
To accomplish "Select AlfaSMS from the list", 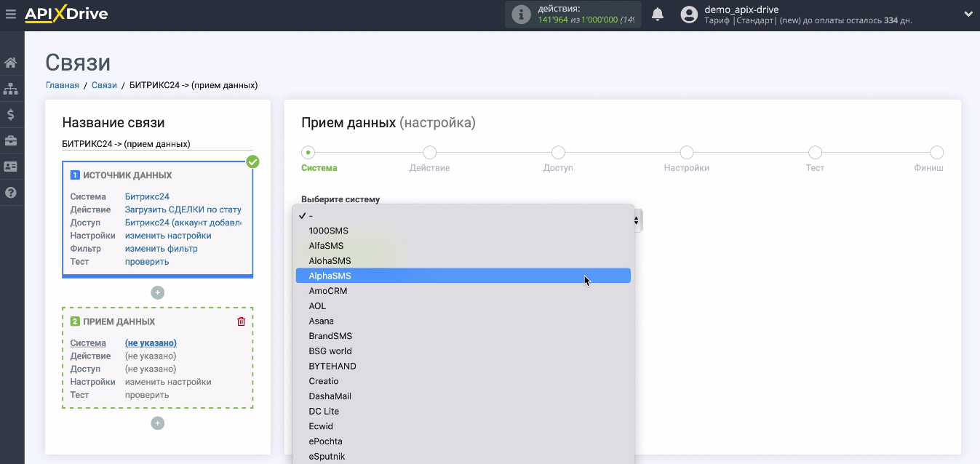I will [463, 246].
